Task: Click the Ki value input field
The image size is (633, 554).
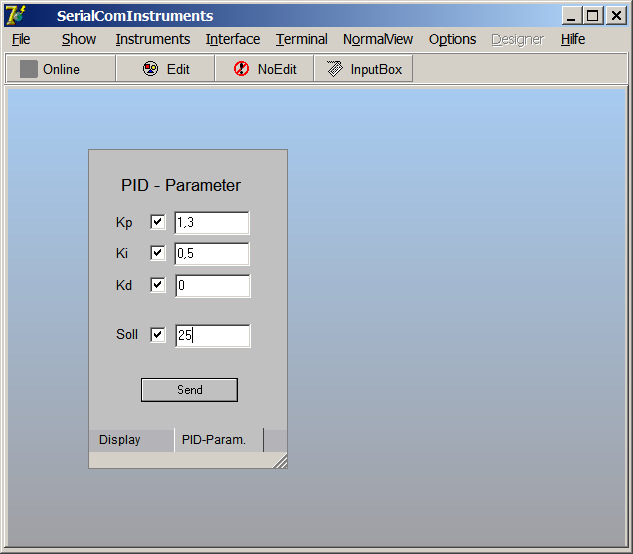Action: 212,254
